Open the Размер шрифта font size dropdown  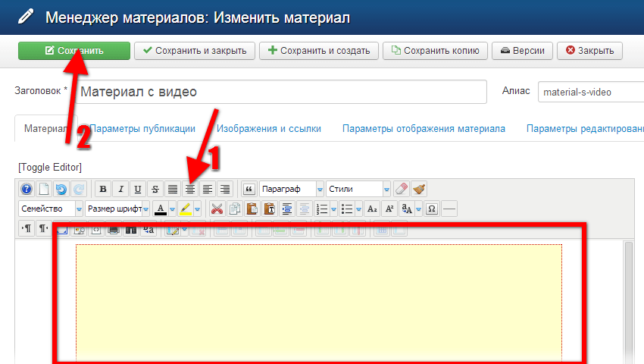(x=117, y=209)
